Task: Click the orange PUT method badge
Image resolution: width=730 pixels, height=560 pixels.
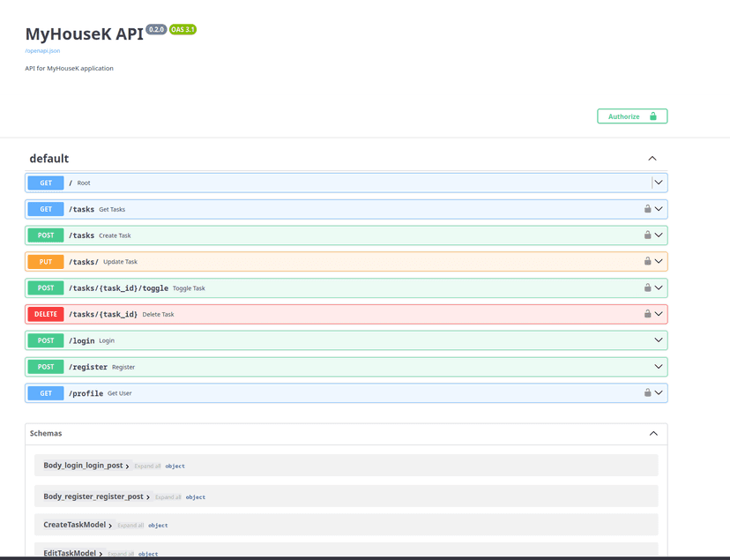Action: (46, 262)
